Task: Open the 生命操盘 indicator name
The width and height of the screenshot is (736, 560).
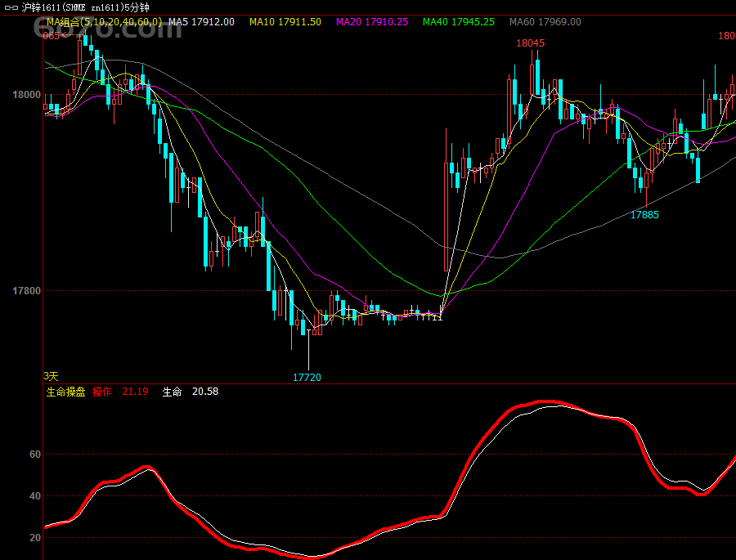Action: pyautogui.click(x=65, y=392)
